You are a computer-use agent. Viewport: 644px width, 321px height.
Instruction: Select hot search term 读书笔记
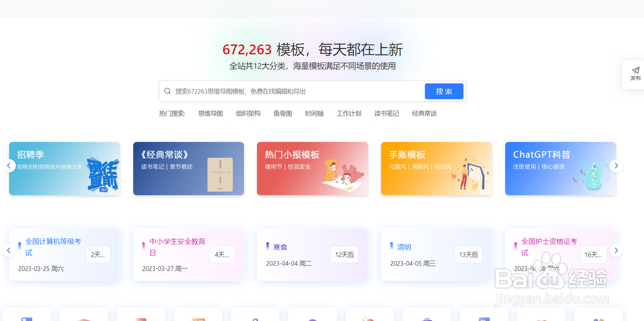386,114
